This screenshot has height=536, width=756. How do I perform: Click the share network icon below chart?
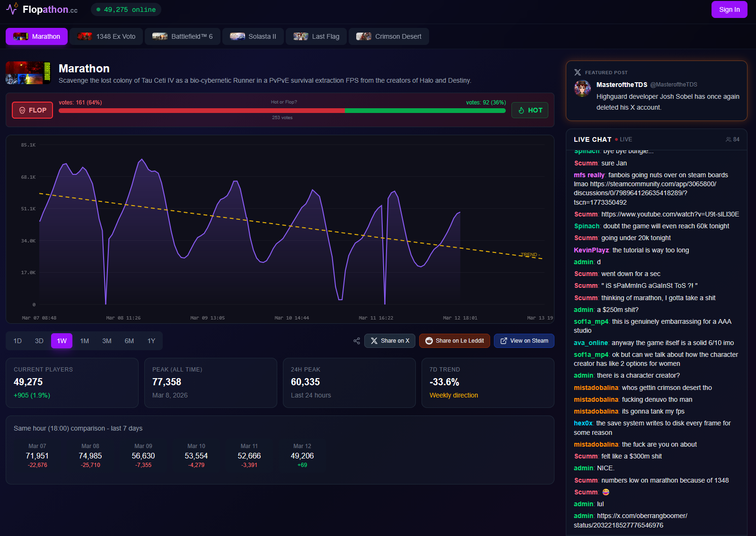click(357, 341)
